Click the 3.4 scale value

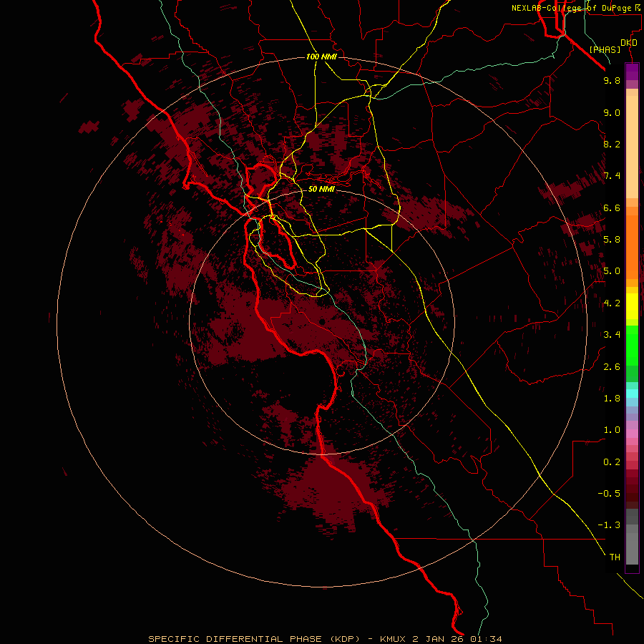[612, 335]
